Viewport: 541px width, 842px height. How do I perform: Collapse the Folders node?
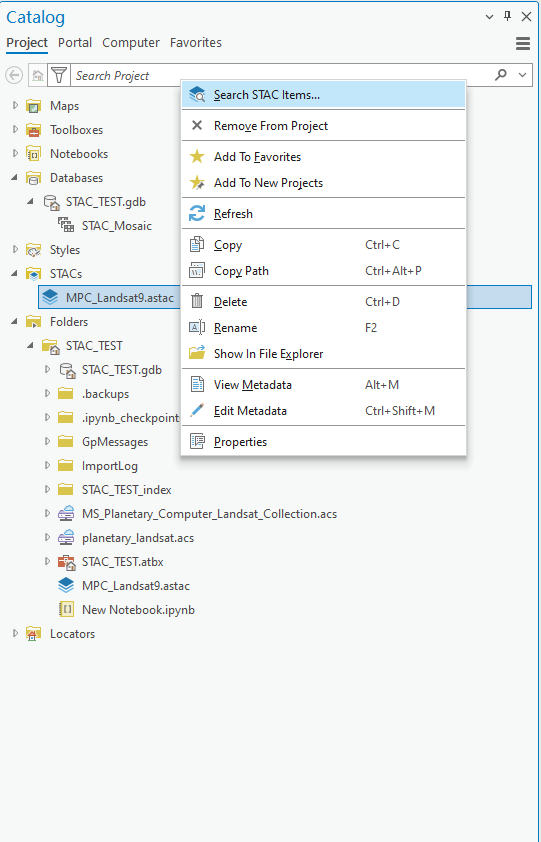(x=15, y=322)
